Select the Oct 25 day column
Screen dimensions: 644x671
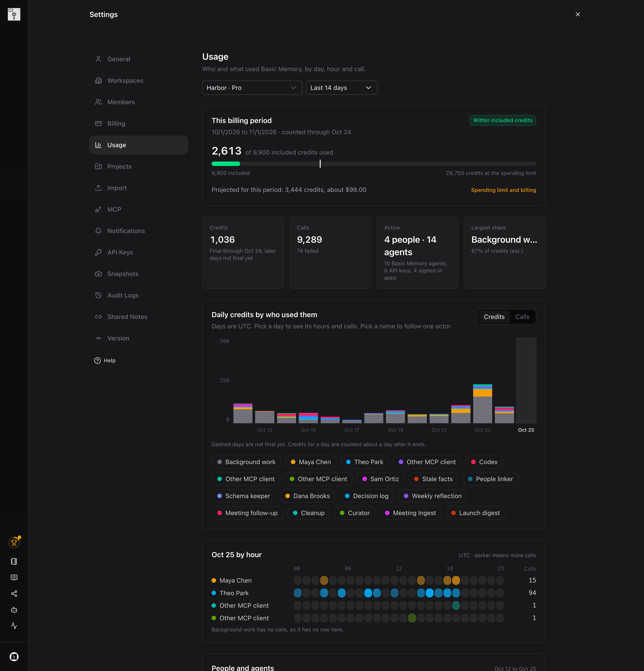[526, 381]
